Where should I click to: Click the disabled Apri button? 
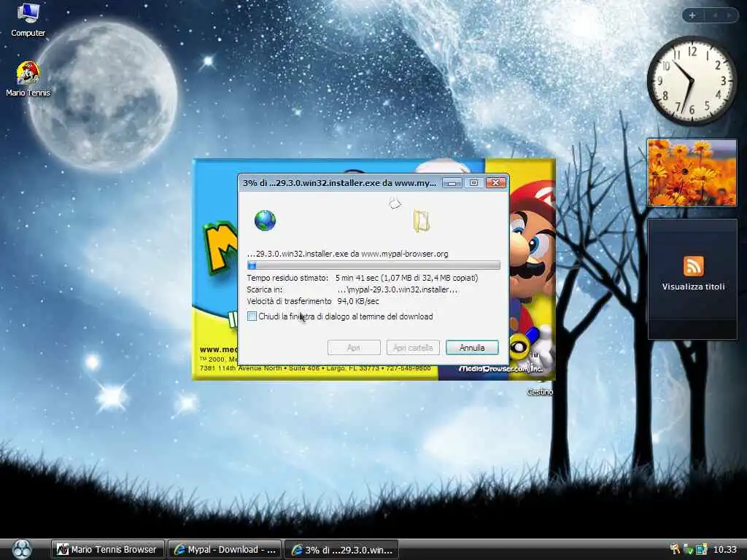tap(354, 348)
